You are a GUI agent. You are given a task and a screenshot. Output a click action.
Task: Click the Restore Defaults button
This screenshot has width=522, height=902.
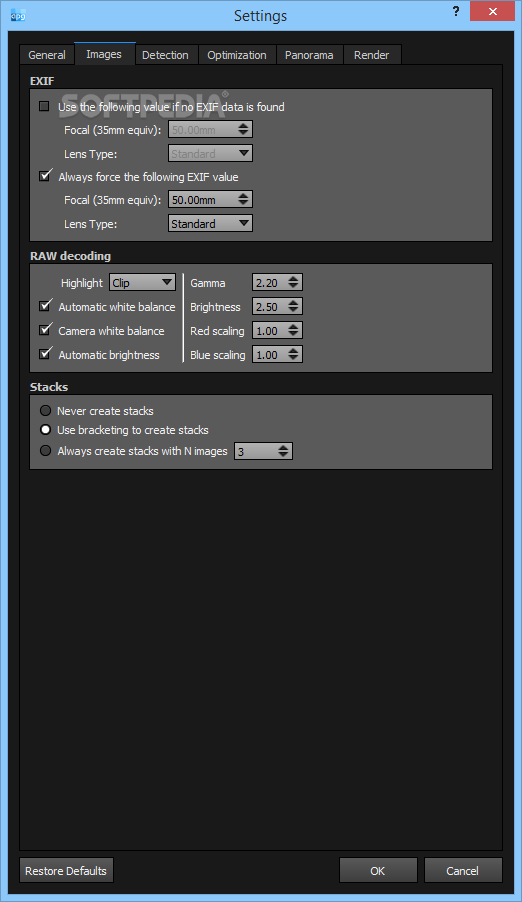[x=66, y=870]
